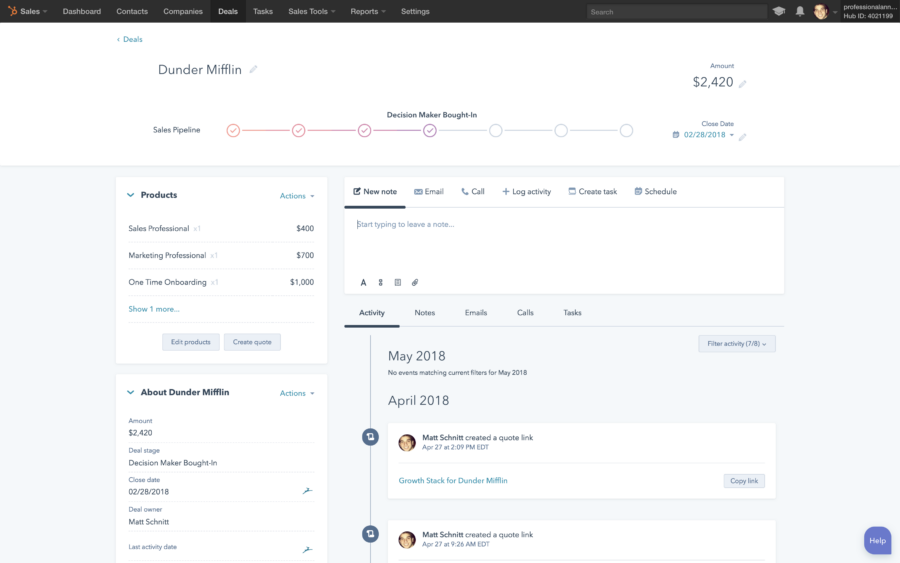Open Sales Tools dropdown menu
900x563 pixels.
tap(312, 11)
